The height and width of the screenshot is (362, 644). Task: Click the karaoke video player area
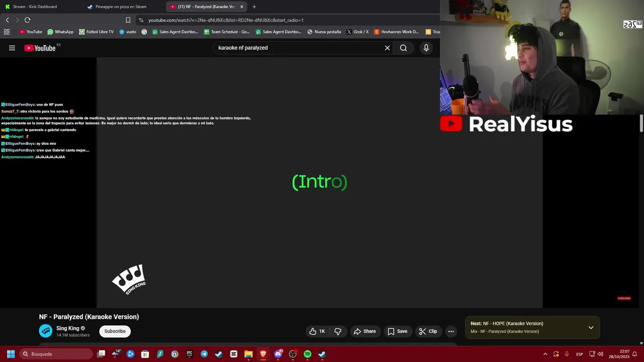tap(319, 182)
